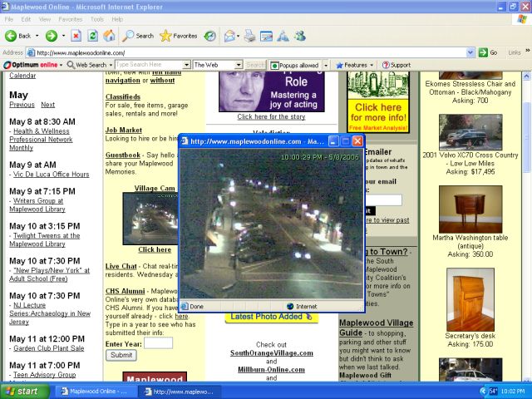This screenshot has height=399, width=532.
Task: Open the Type Search Here combo dropdown
Action: tap(186, 65)
